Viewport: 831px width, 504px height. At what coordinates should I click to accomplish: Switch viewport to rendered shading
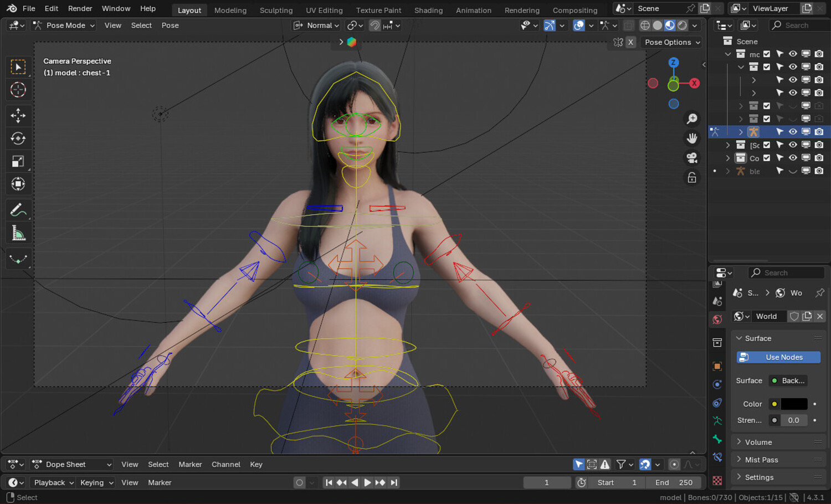coord(683,25)
